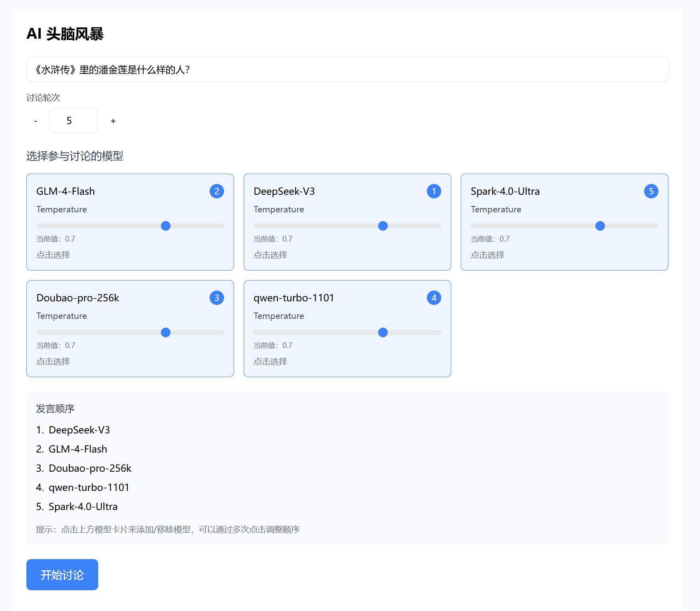Click the order badge 1 on DeepSeek-V3 card
This screenshot has height=611, width=700.
click(434, 191)
